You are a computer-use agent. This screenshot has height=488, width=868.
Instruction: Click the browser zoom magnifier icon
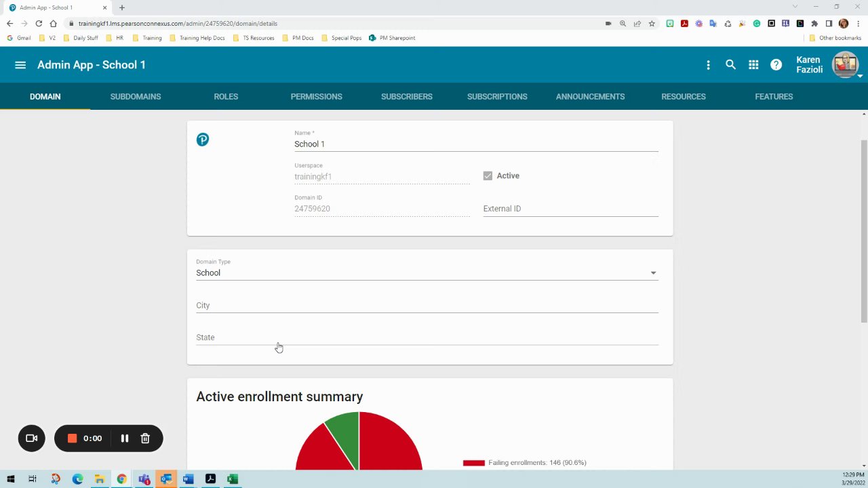tap(623, 23)
